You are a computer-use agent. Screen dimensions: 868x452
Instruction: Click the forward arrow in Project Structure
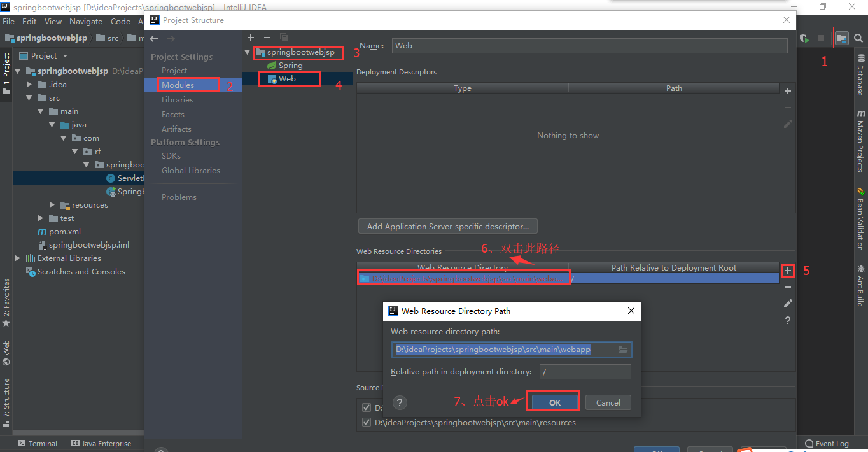point(170,39)
